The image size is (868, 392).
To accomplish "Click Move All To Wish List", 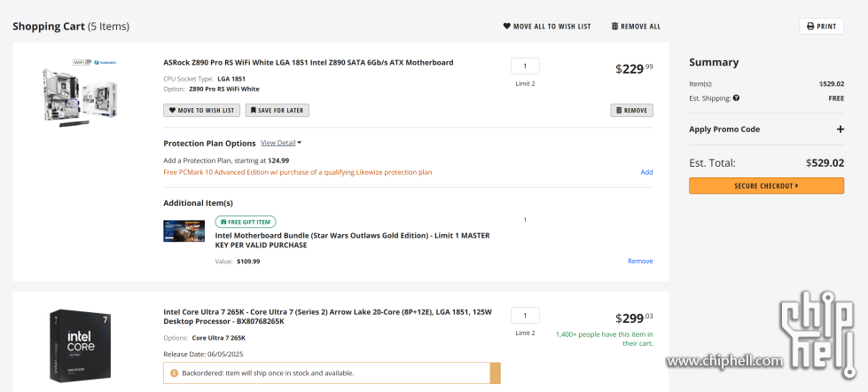I will (547, 26).
